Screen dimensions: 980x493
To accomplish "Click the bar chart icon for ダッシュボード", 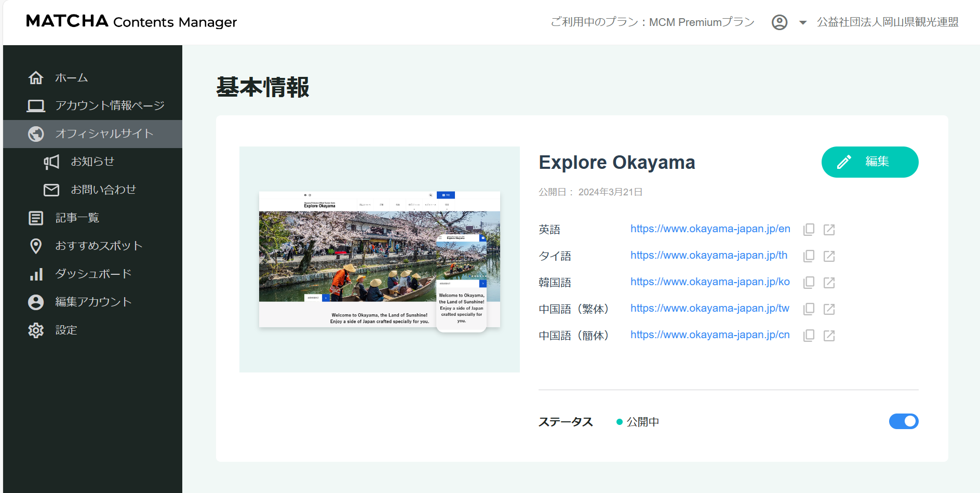I will click(x=36, y=274).
